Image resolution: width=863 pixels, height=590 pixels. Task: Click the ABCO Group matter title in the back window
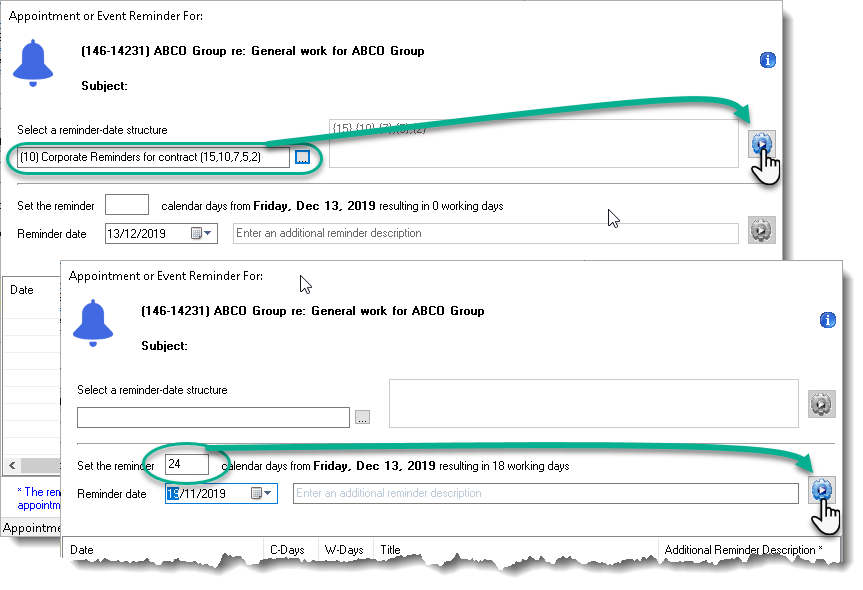click(x=253, y=51)
